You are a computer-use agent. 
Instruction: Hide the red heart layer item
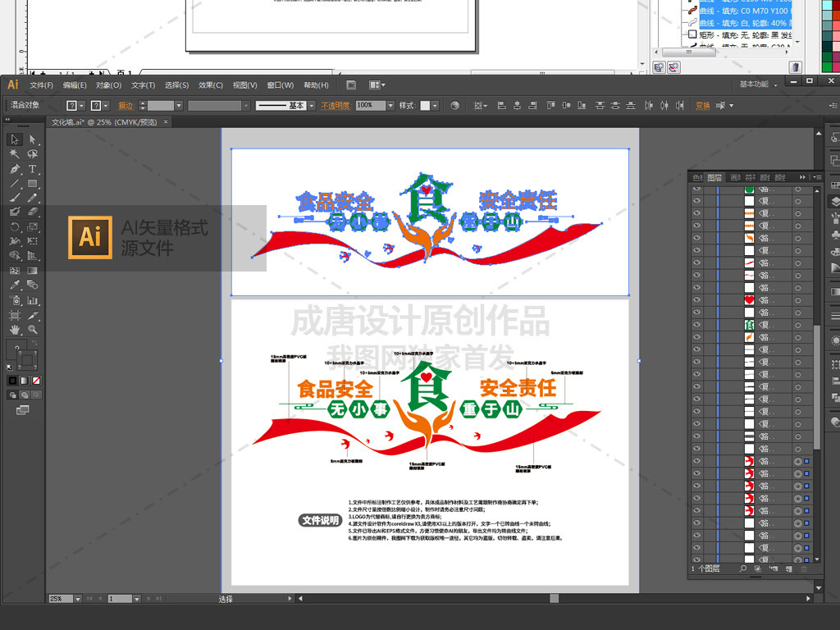pos(697,300)
